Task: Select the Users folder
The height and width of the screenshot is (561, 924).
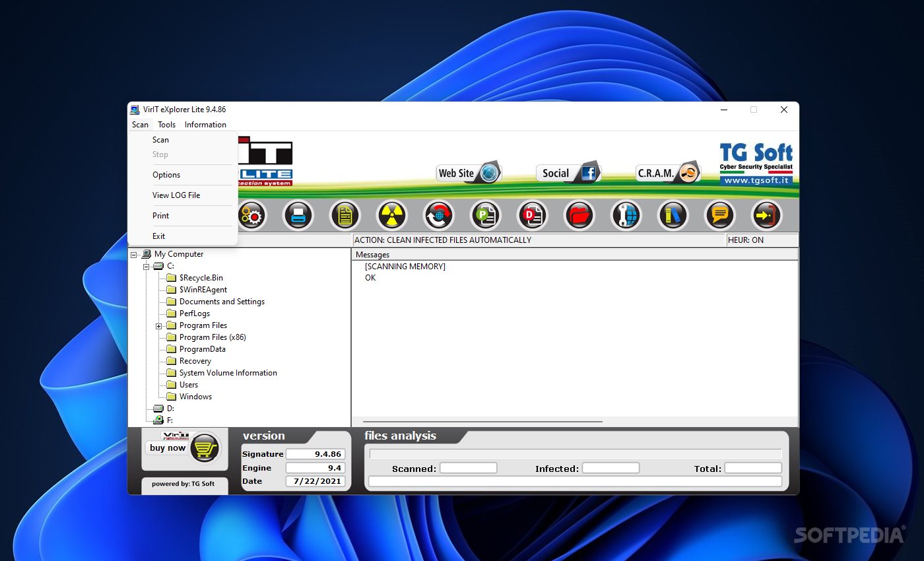Action: [x=189, y=385]
